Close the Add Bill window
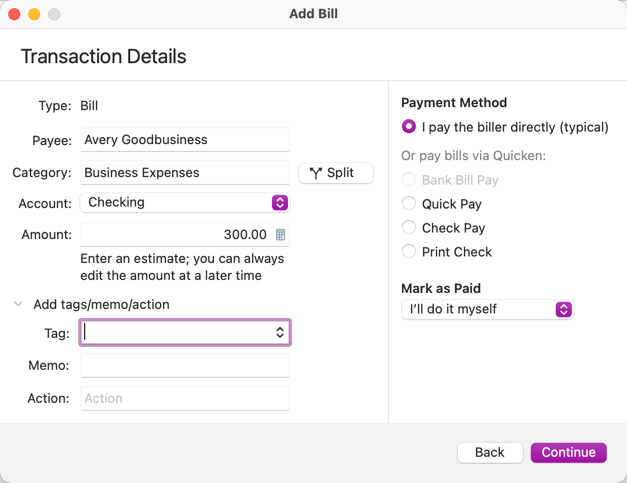 pos(14,14)
